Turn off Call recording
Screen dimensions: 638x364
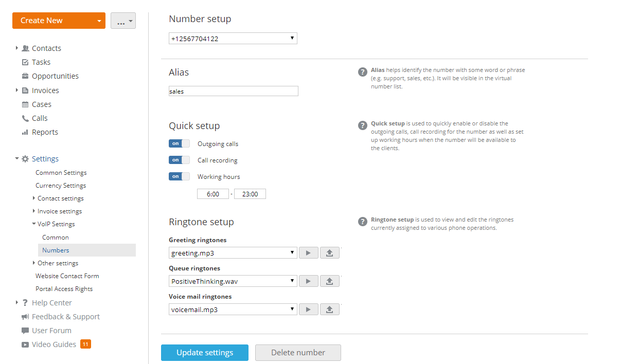pos(179,159)
